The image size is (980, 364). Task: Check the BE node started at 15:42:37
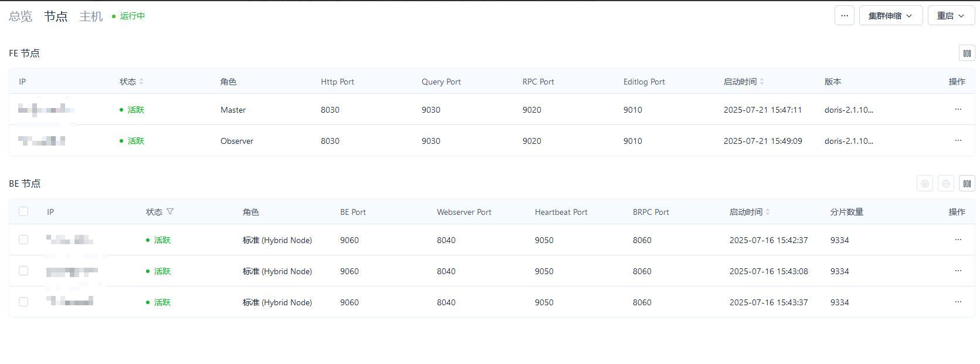click(23, 240)
